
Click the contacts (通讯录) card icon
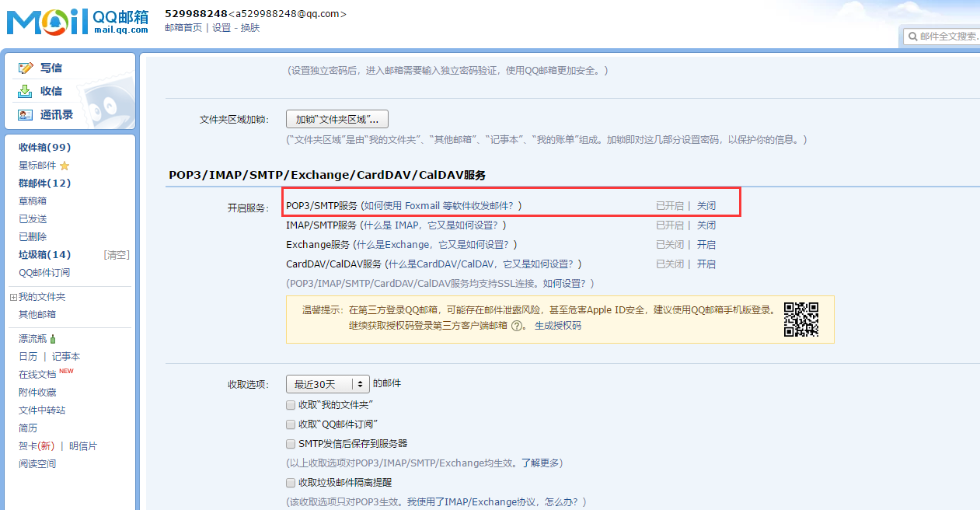pos(26,115)
